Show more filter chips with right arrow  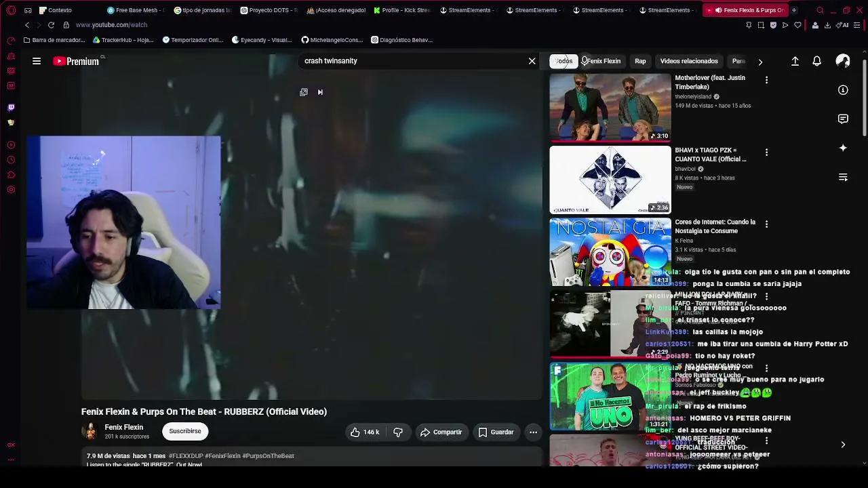tap(760, 62)
